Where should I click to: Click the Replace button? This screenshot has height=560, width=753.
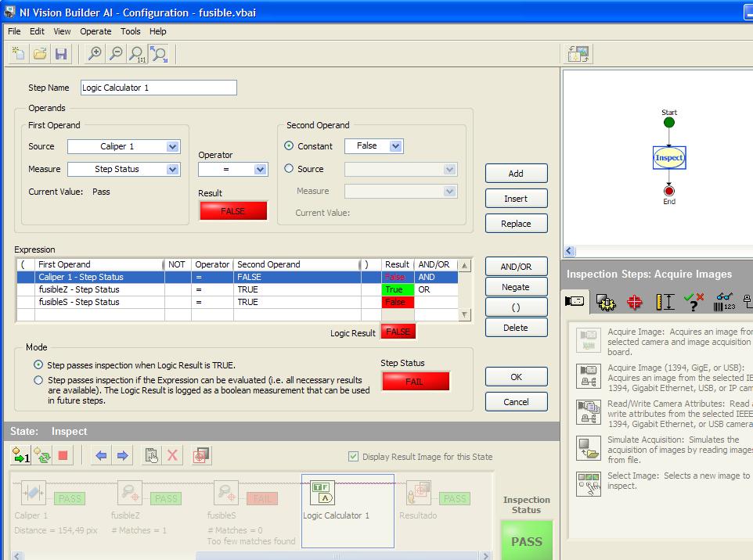click(517, 224)
